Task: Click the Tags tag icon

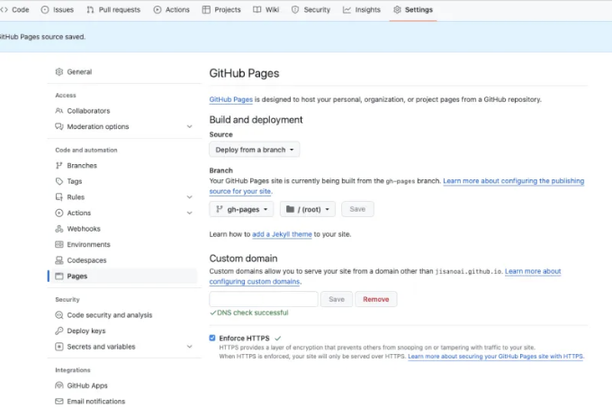Action: [59, 181]
